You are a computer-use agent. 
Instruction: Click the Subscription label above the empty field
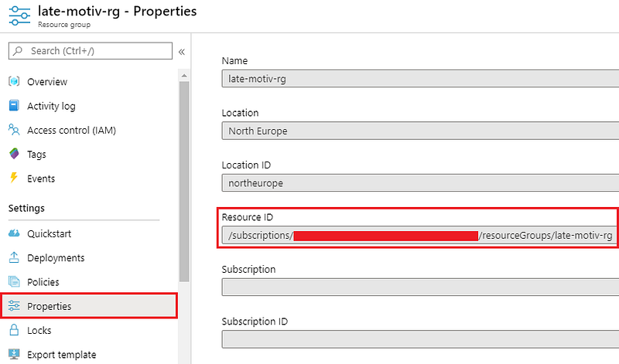(248, 270)
